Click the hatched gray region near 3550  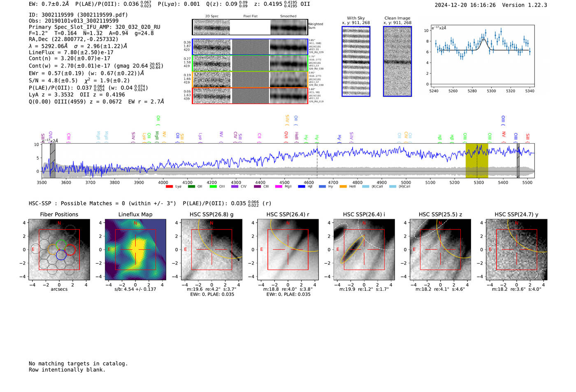tap(53, 160)
